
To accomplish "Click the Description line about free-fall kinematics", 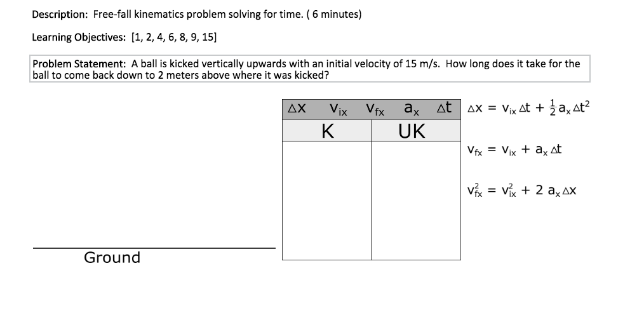I will (197, 14).
